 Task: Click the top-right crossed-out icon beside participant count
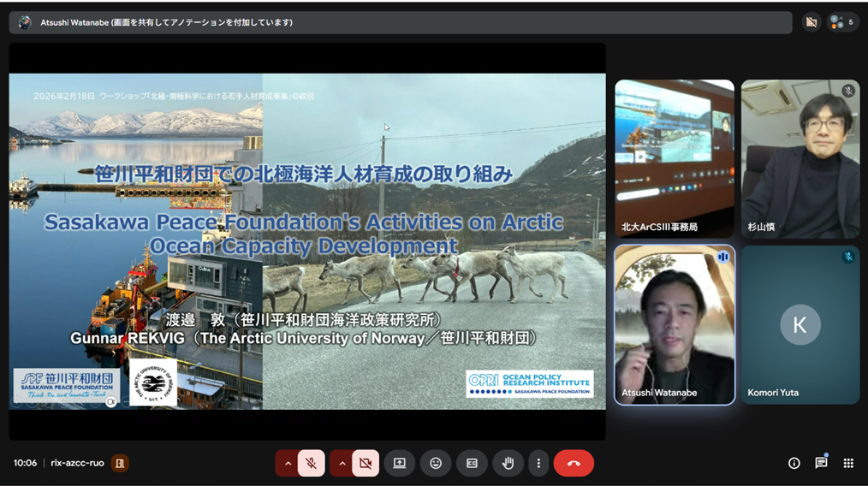point(812,22)
